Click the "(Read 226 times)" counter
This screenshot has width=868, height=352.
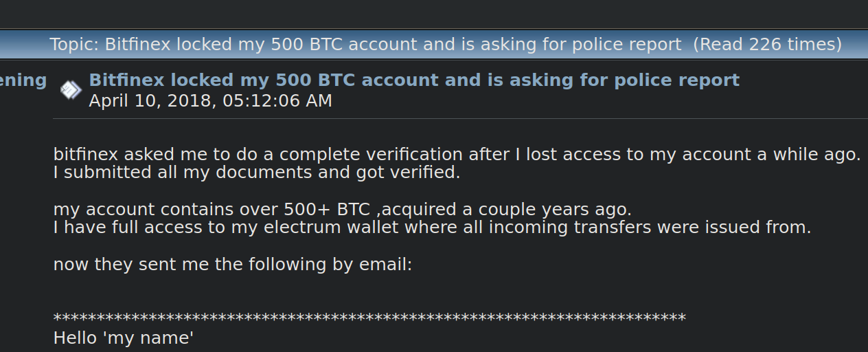[767, 45]
